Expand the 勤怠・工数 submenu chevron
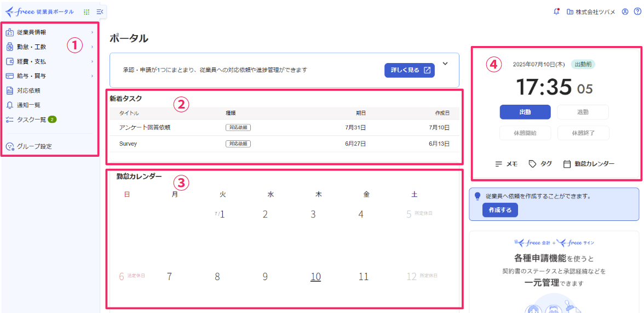 pyautogui.click(x=92, y=47)
